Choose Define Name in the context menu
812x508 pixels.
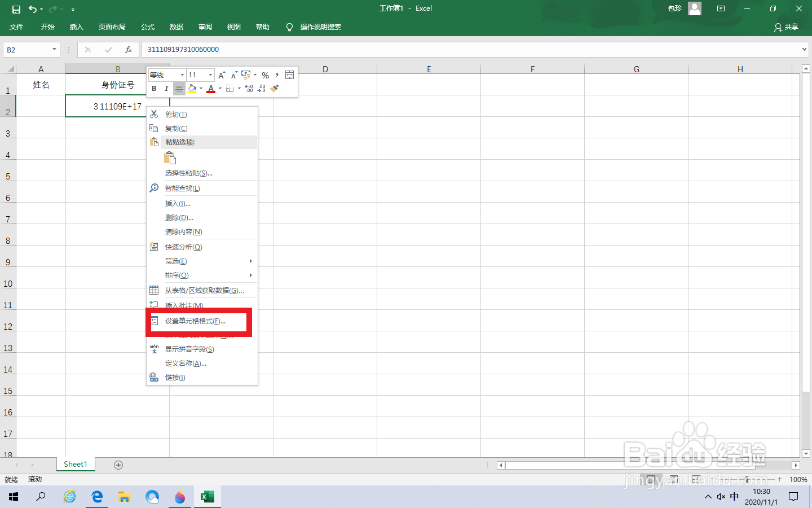click(202, 363)
